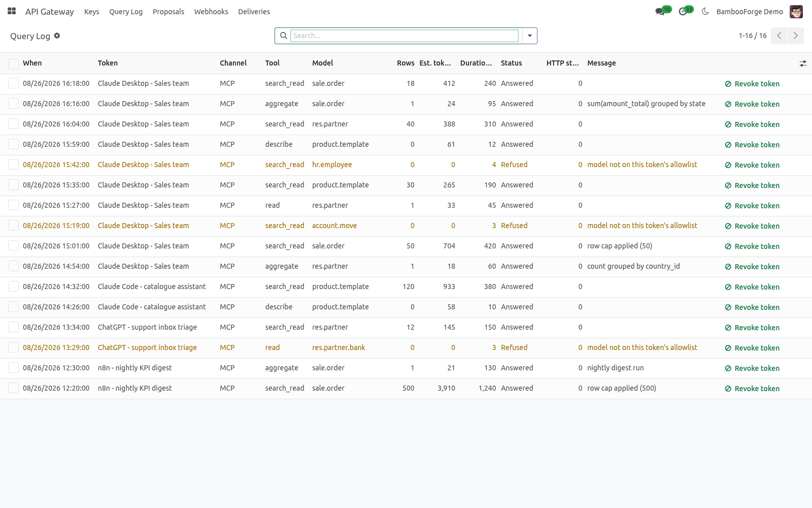812x508 pixels.
Task: Sort by the Token column
Action: coord(108,63)
